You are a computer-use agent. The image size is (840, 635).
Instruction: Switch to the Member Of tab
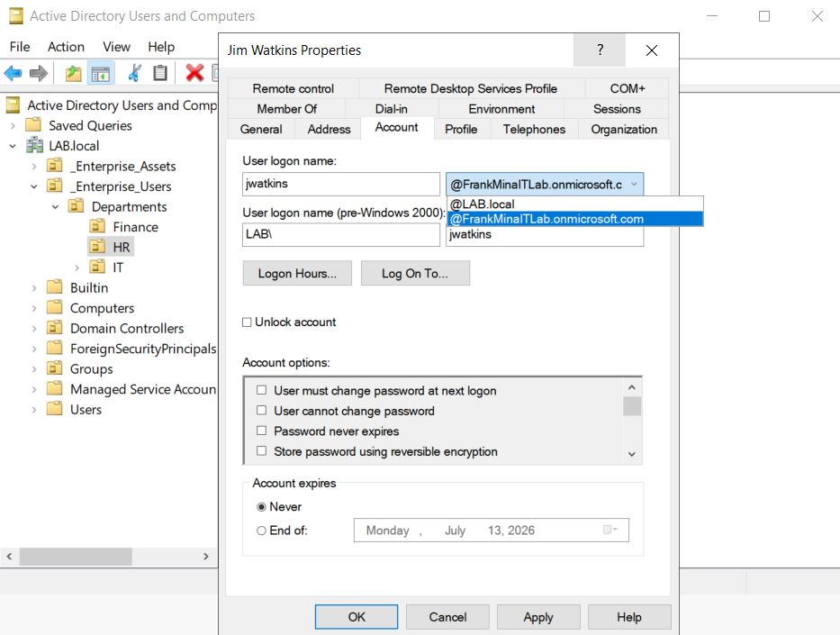point(286,109)
